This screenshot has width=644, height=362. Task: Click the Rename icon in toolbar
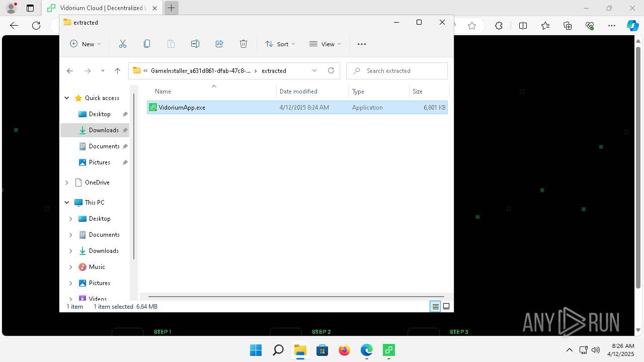click(195, 44)
